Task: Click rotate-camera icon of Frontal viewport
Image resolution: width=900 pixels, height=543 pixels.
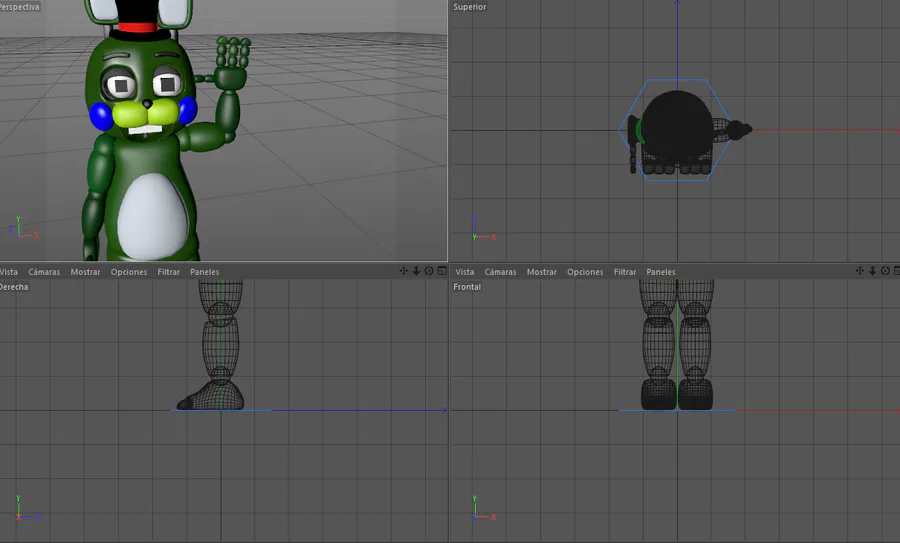Action: pos(885,271)
